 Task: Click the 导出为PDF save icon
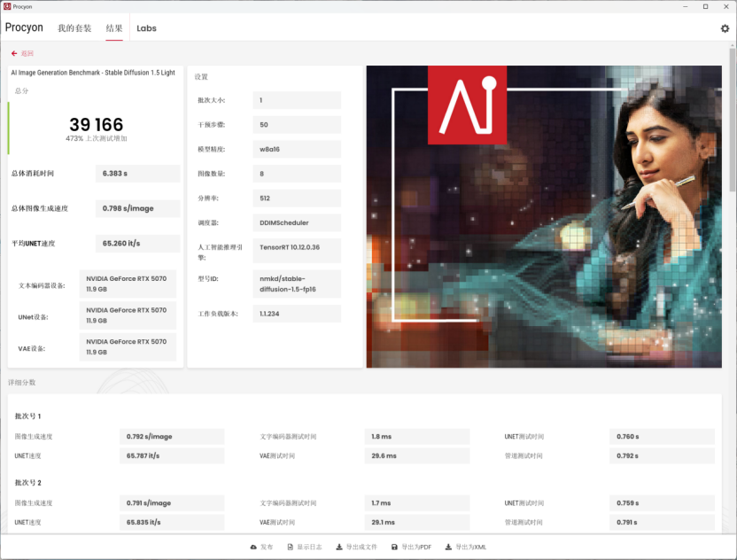[x=394, y=548]
